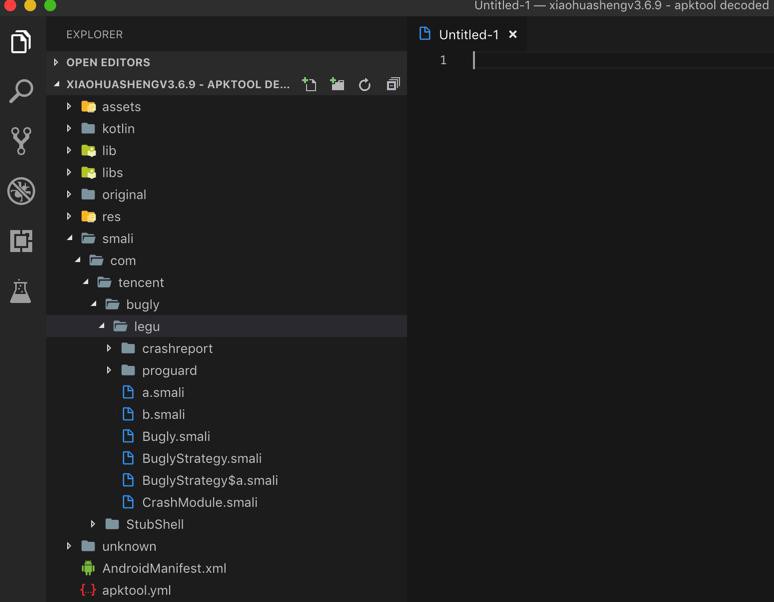Open the Explorer view in activity bar
The image size is (774, 602).
tap(21, 42)
